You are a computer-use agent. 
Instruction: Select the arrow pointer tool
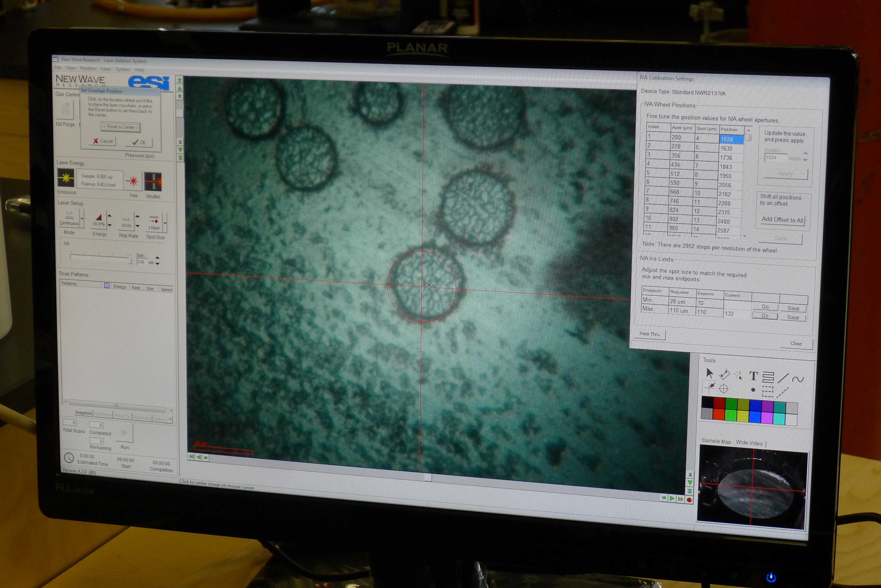tap(709, 373)
